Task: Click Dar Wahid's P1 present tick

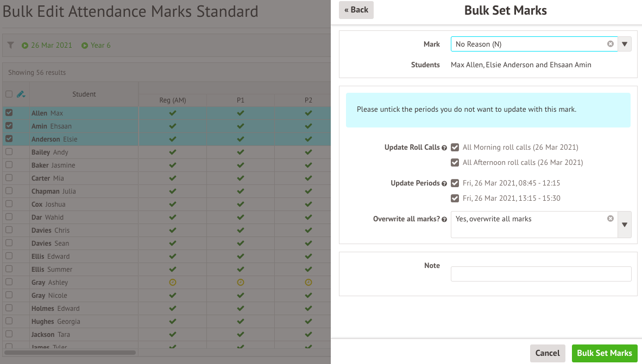Action: 241,217
